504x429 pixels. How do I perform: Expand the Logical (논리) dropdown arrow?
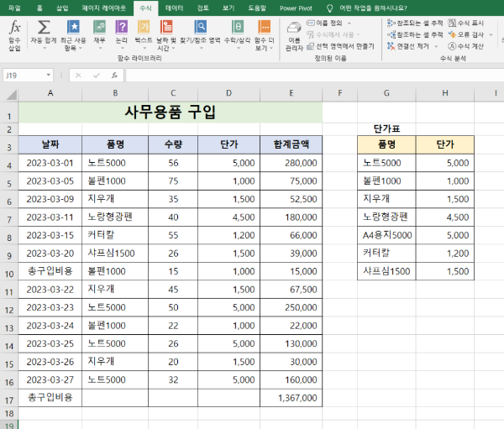[122, 48]
